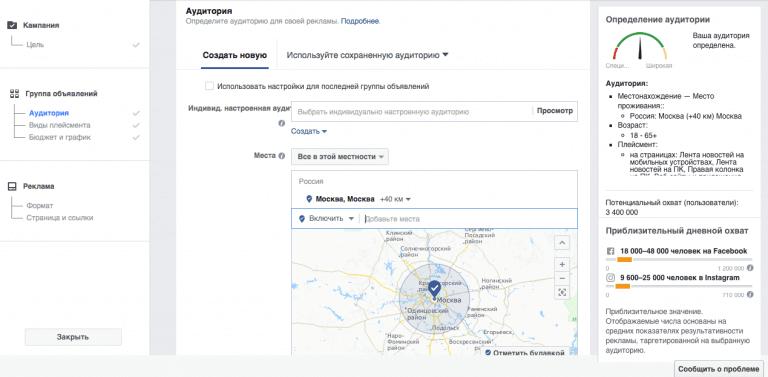Expand the +40 км radius dropdown
The image size is (768, 377).
tap(395, 199)
